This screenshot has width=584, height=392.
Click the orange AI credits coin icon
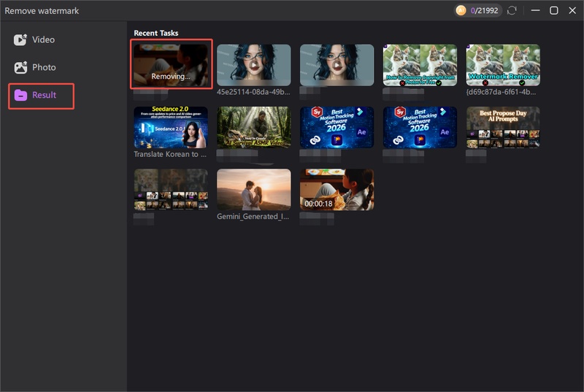coord(461,10)
